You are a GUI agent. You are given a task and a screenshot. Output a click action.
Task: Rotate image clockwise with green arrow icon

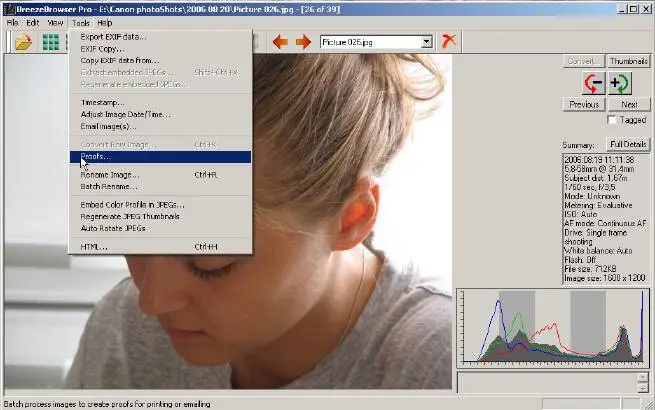click(620, 83)
